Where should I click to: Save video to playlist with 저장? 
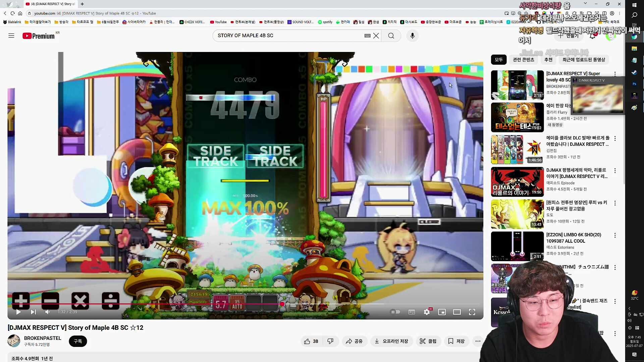click(x=456, y=341)
